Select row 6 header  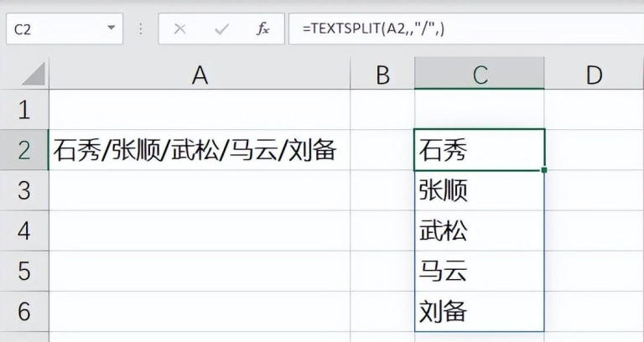coord(23,312)
